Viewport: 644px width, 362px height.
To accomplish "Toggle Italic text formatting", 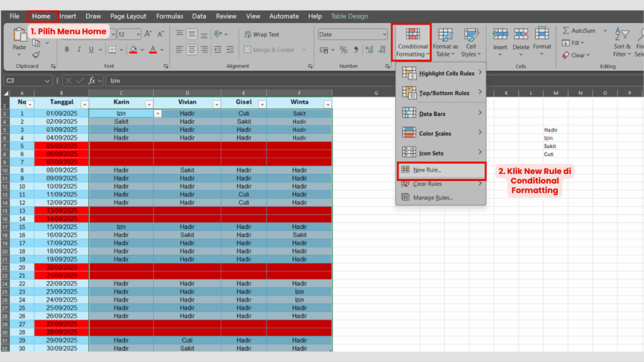I will tap(79, 50).
